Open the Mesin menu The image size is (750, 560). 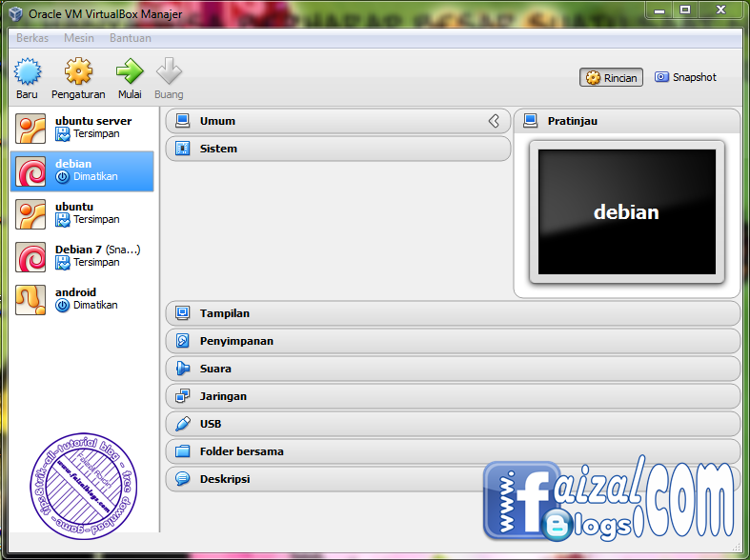tap(79, 38)
